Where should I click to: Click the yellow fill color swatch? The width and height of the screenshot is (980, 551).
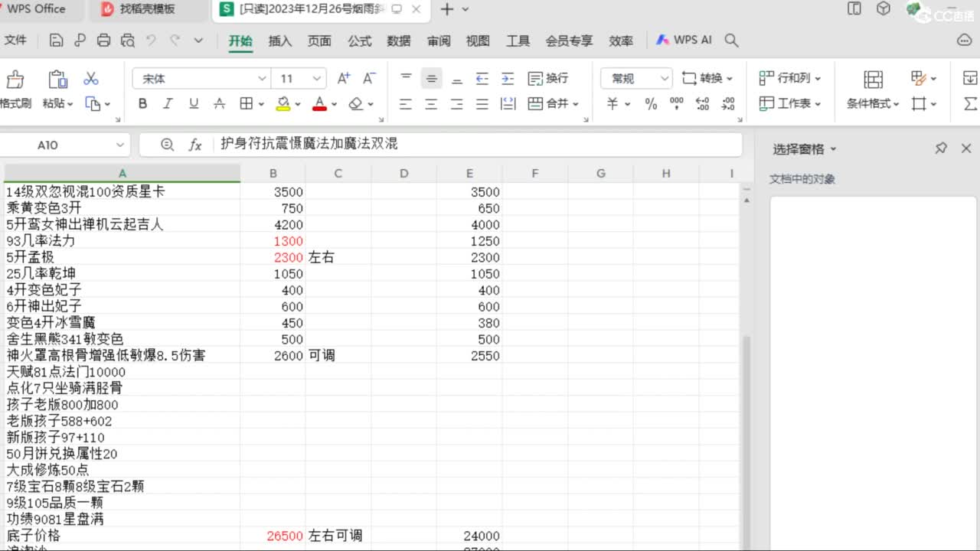283,104
